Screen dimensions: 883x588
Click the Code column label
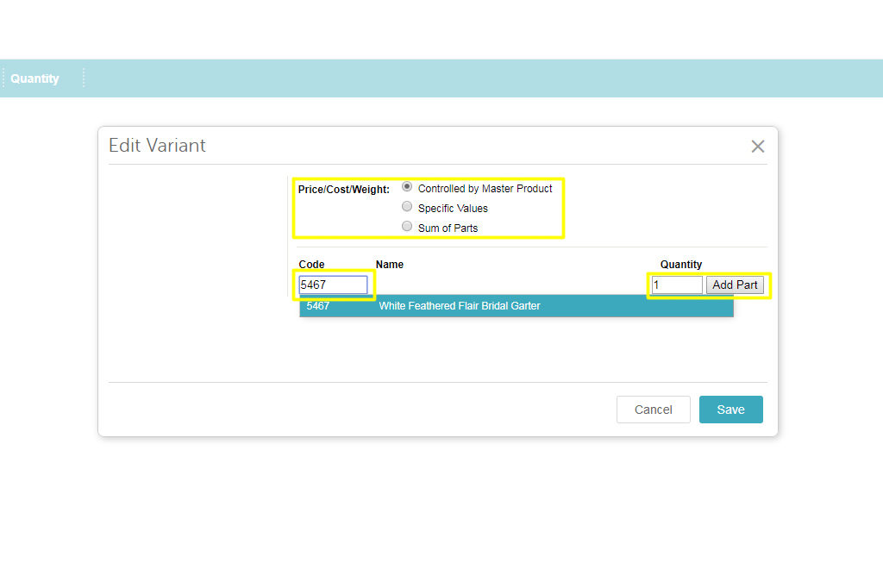click(311, 265)
